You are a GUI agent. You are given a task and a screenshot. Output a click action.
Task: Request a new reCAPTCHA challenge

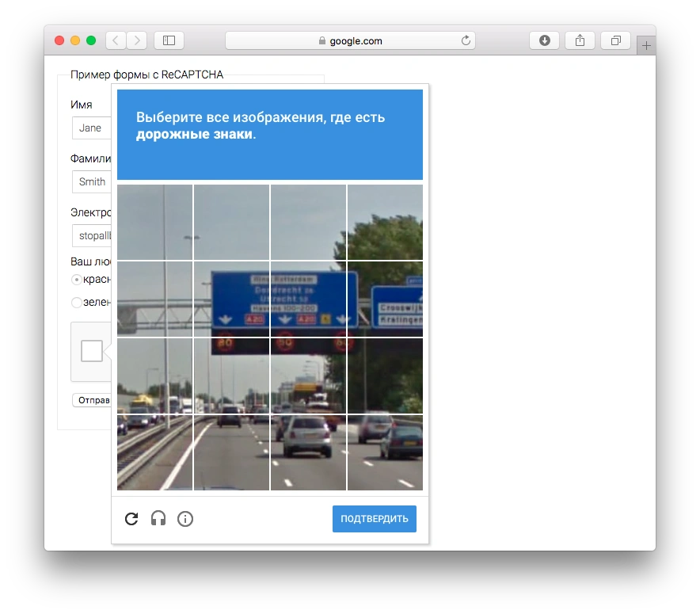pos(131,519)
